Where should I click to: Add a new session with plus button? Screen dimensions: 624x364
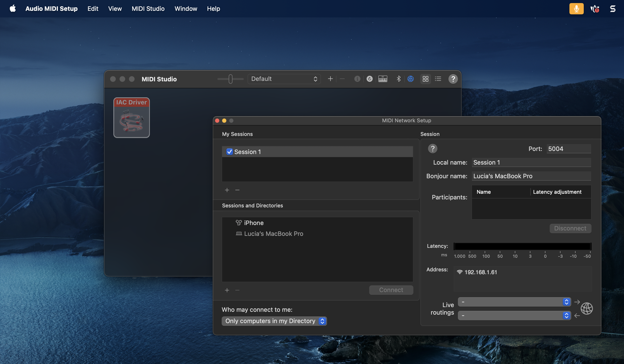click(227, 190)
